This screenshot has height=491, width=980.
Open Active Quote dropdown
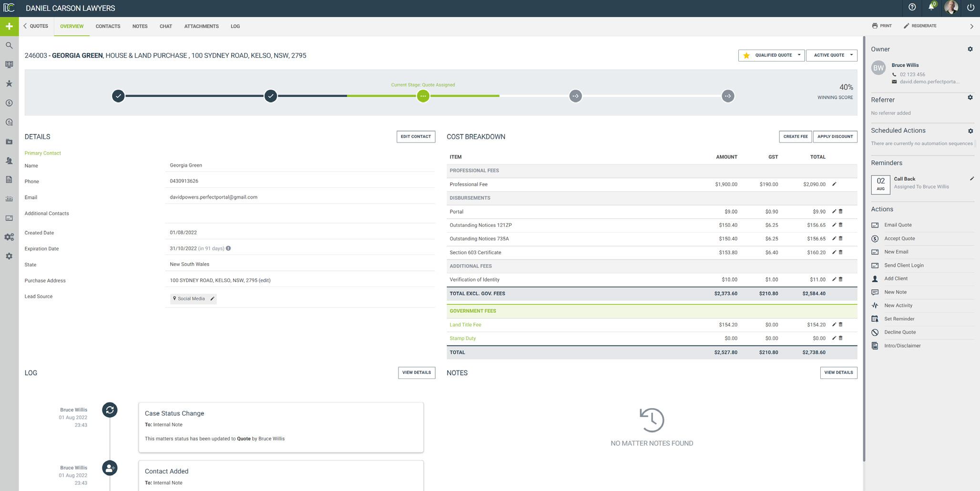[831, 55]
